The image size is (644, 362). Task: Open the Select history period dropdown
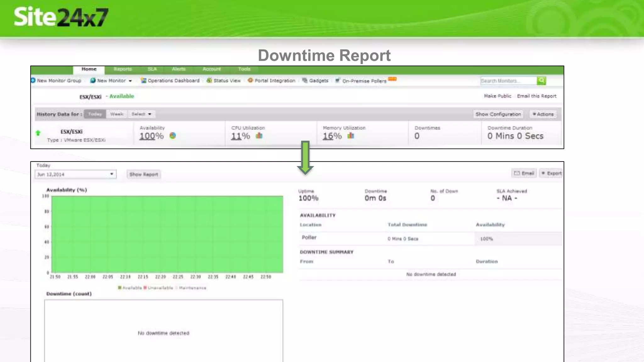141,114
